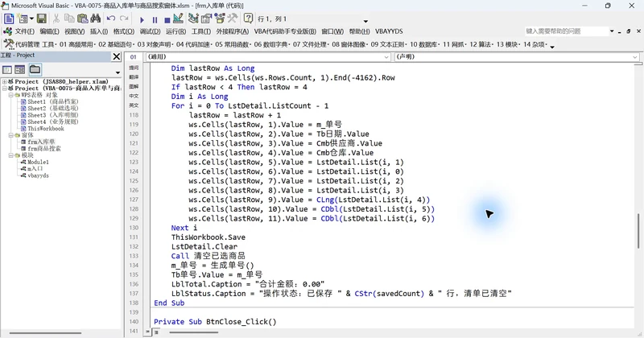Open the 10 数据库 code menu
The width and height of the screenshot is (644, 338).
coord(424,44)
